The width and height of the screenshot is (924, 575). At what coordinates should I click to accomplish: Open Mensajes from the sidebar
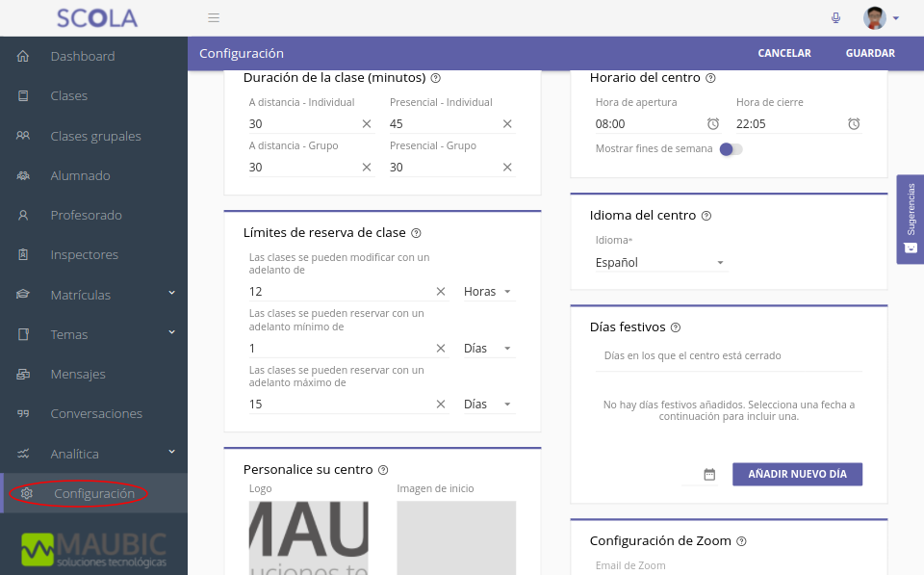tap(78, 374)
